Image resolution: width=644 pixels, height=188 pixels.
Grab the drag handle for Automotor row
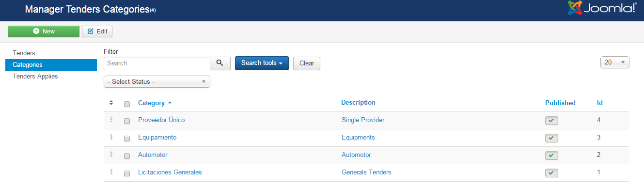[111, 155]
